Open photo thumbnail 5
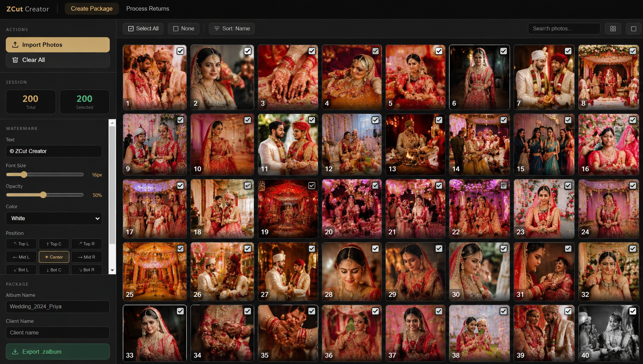 tap(415, 77)
